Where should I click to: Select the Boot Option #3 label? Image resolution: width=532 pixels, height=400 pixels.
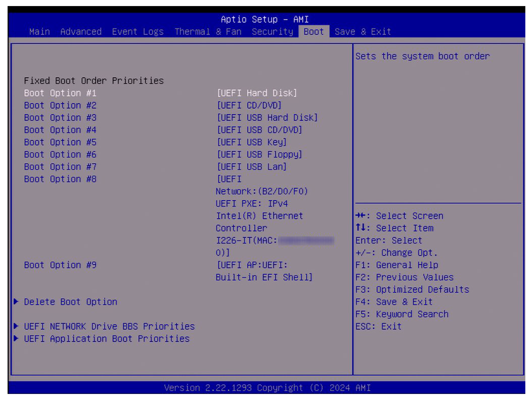pyautogui.click(x=60, y=117)
